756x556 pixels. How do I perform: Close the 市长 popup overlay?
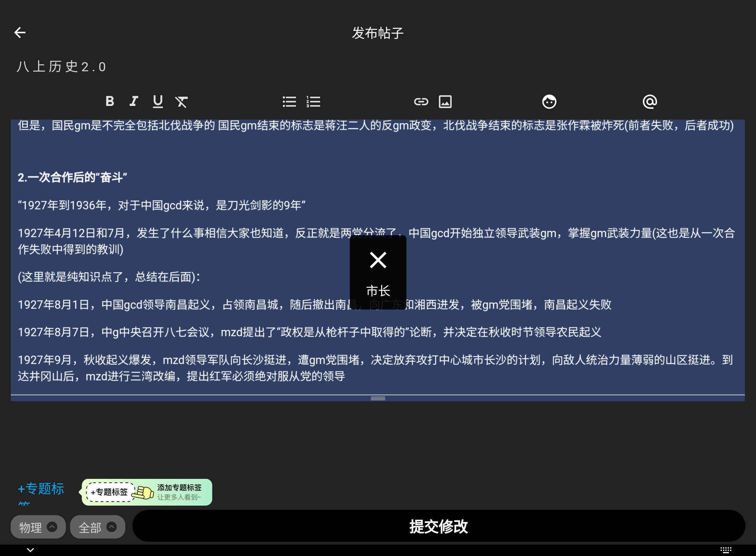pos(378,260)
